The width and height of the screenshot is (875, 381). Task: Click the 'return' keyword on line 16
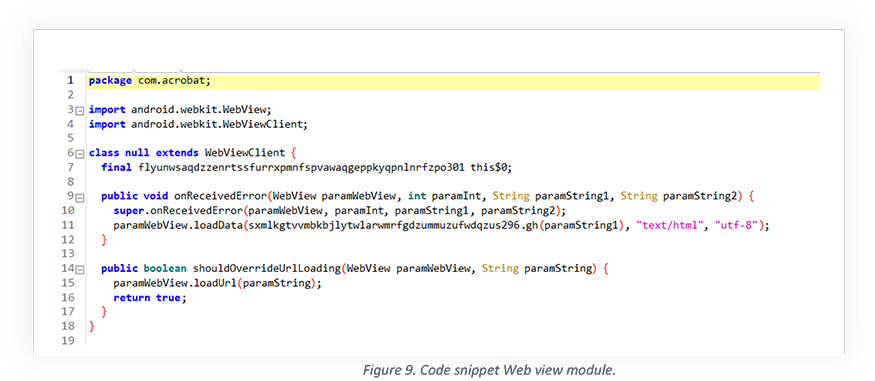[132, 297]
